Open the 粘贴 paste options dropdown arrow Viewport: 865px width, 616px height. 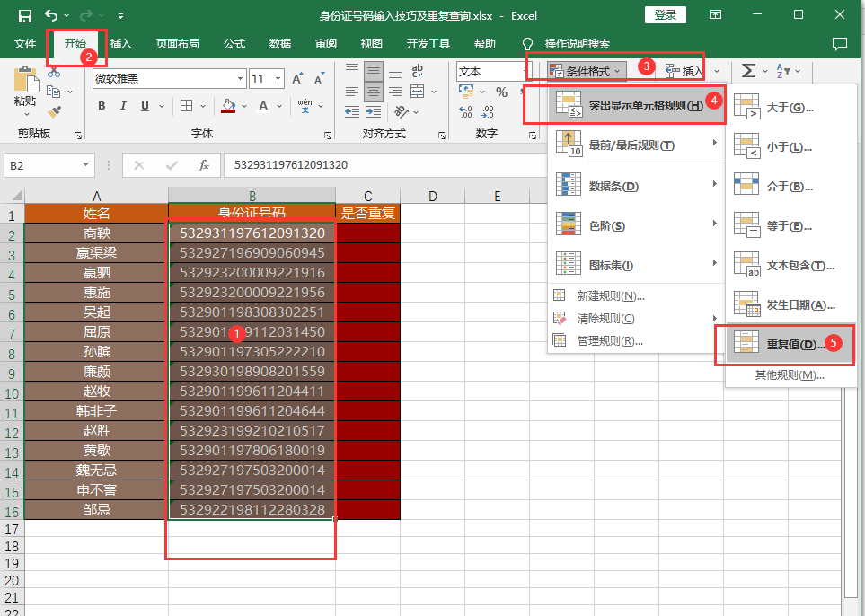click(26, 115)
